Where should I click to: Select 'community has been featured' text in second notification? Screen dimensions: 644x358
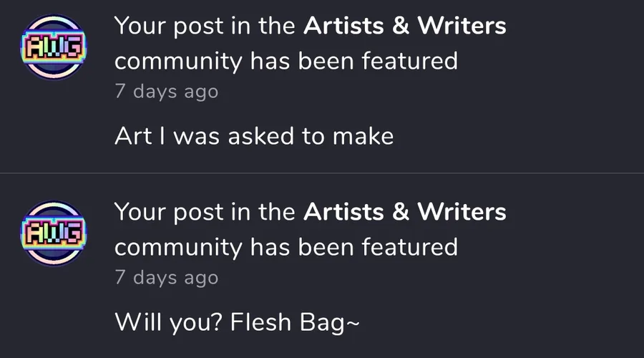[286, 248]
